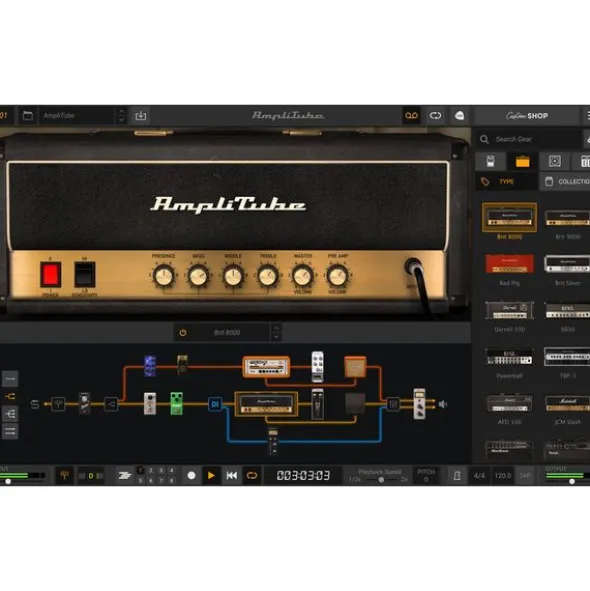
Task: Click the MASTER volume knob
Action: coord(302,276)
